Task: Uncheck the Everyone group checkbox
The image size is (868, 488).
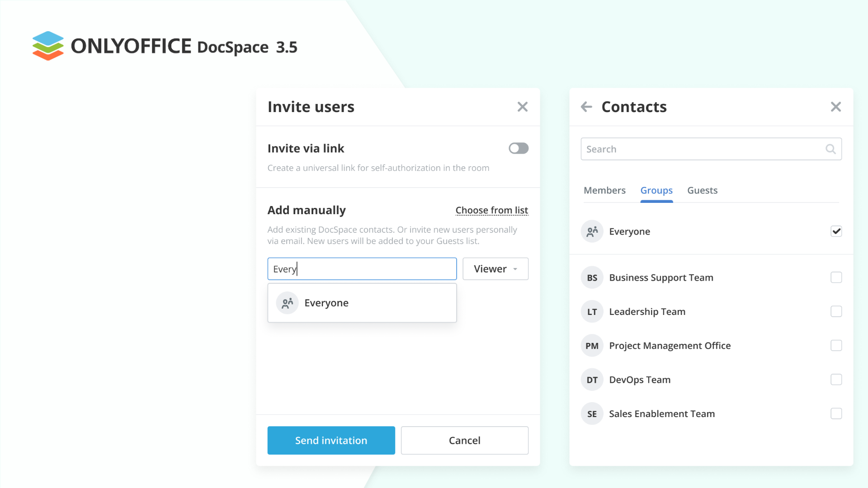Action: coord(836,231)
